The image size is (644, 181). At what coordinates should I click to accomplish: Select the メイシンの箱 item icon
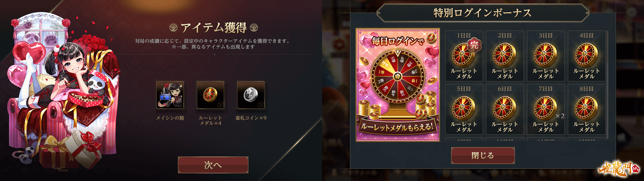click(x=170, y=95)
